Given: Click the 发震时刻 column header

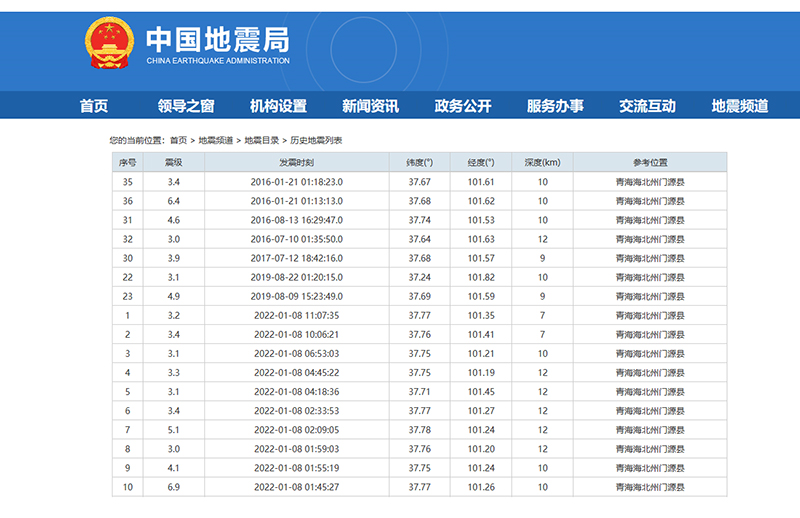Looking at the screenshot, I should point(297,162).
